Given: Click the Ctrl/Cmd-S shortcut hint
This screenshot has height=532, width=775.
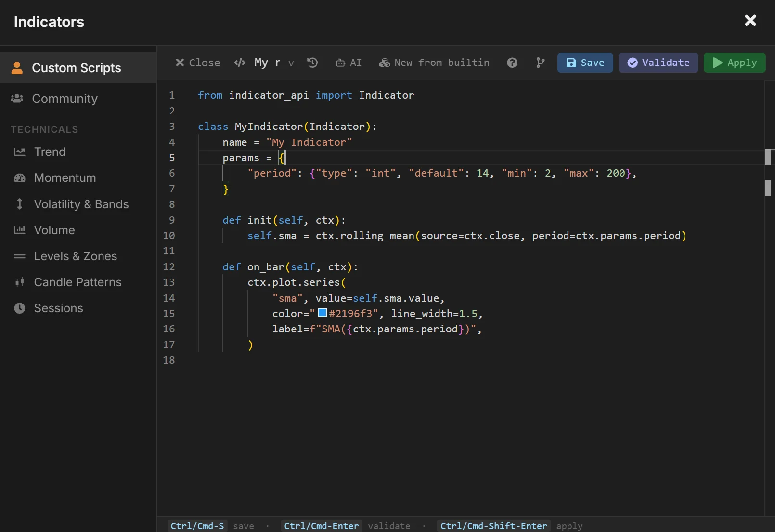Looking at the screenshot, I should pyautogui.click(x=197, y=526).
